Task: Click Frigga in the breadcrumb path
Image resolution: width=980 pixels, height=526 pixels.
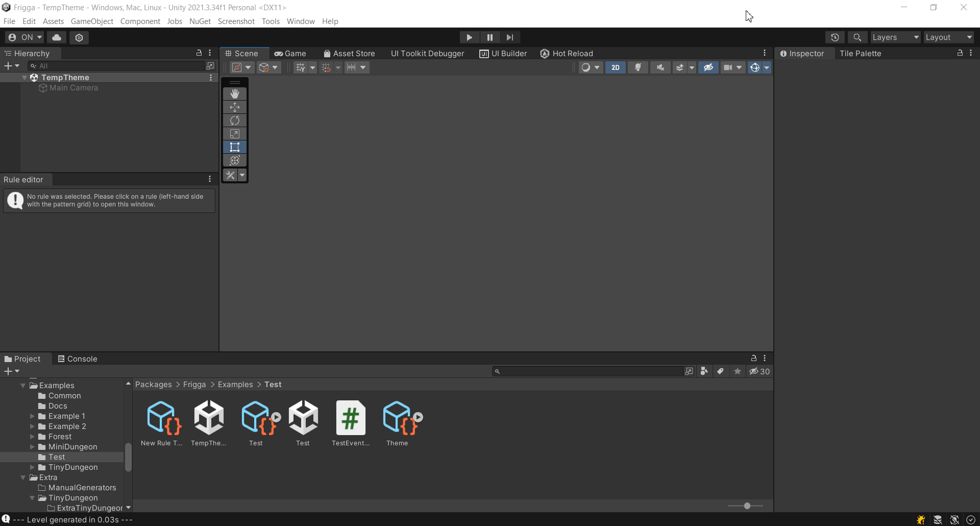Action: [194, 385]
